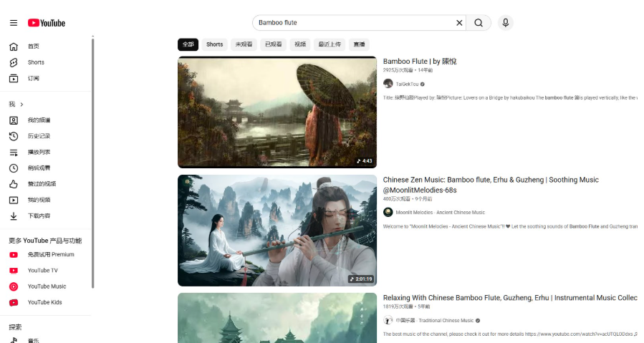Select the 全部 filter chip

tap(188, 44)
